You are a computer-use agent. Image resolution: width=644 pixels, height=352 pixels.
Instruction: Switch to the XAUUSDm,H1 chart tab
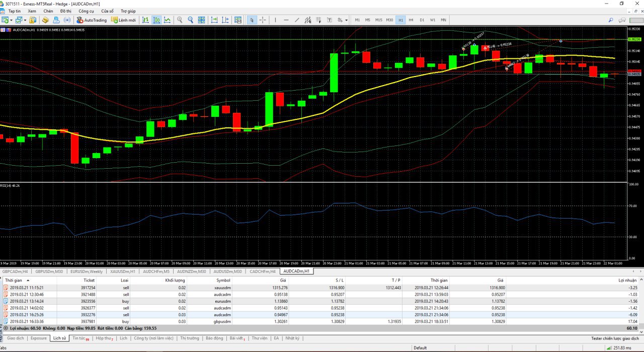click(123, 271)
